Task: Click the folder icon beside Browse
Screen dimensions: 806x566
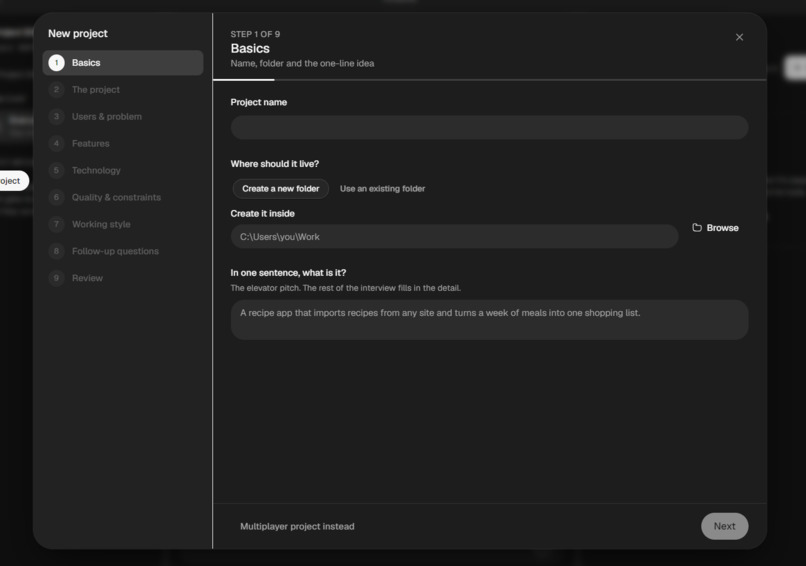Action: coord(697,228)
